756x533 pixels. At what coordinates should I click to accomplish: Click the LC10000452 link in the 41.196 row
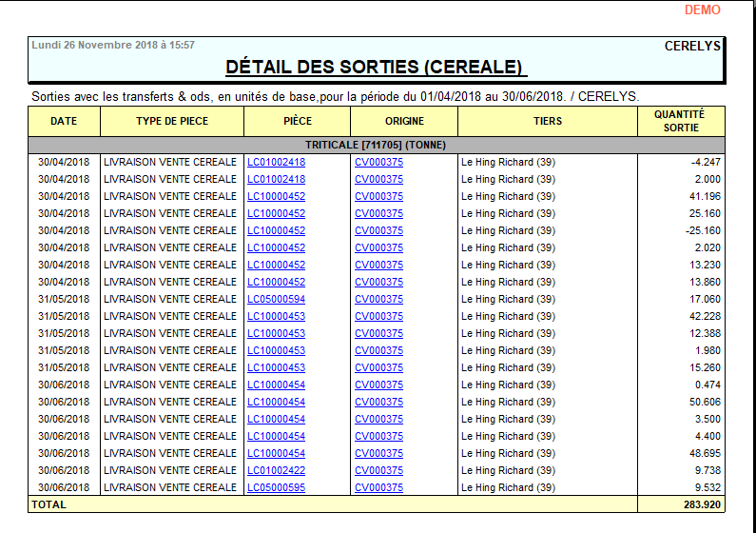tap(276, 196)
